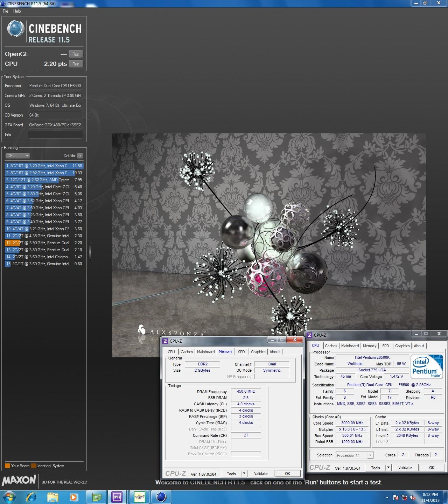
Task: Click the muted volume tray icon
Action: click(x=413, y=497)
